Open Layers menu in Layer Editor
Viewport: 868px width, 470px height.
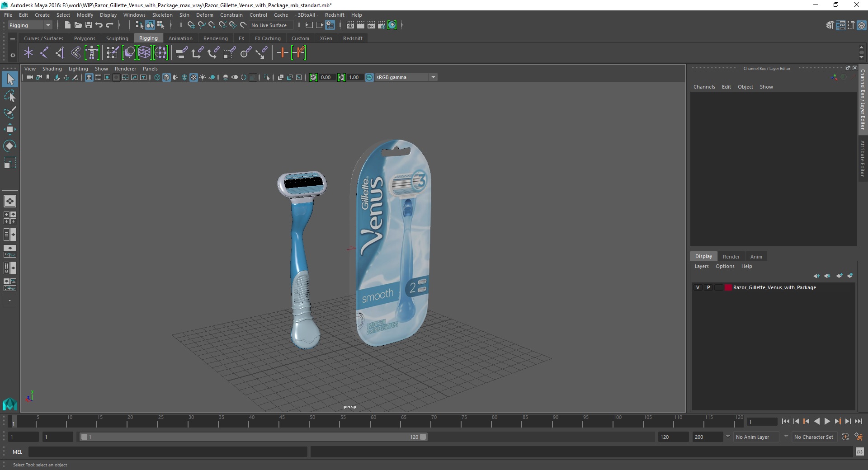tap(702, 266)
